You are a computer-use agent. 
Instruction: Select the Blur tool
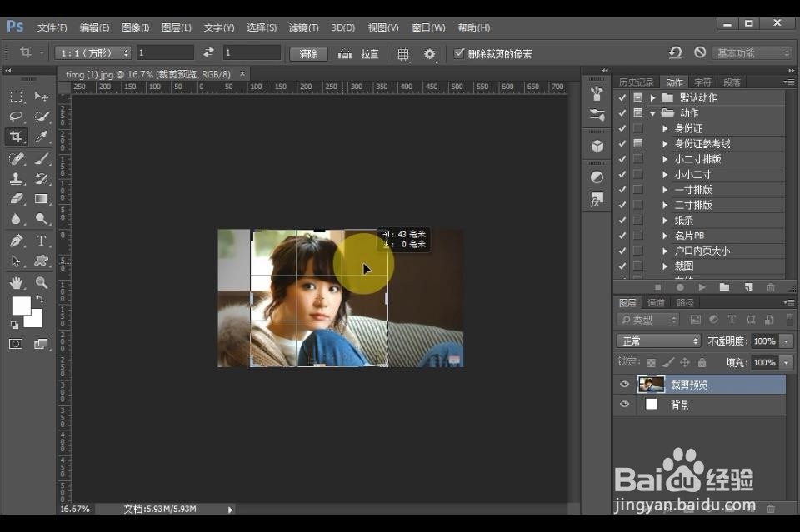coord(16,219)
